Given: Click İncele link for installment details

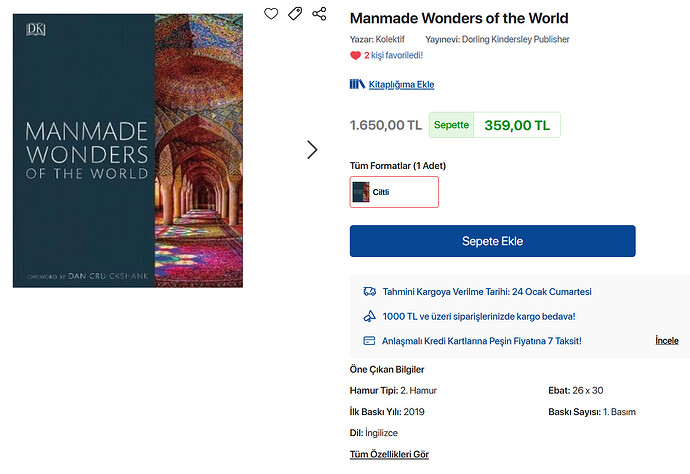Looking at the screenshot, I should click(666, 341).
